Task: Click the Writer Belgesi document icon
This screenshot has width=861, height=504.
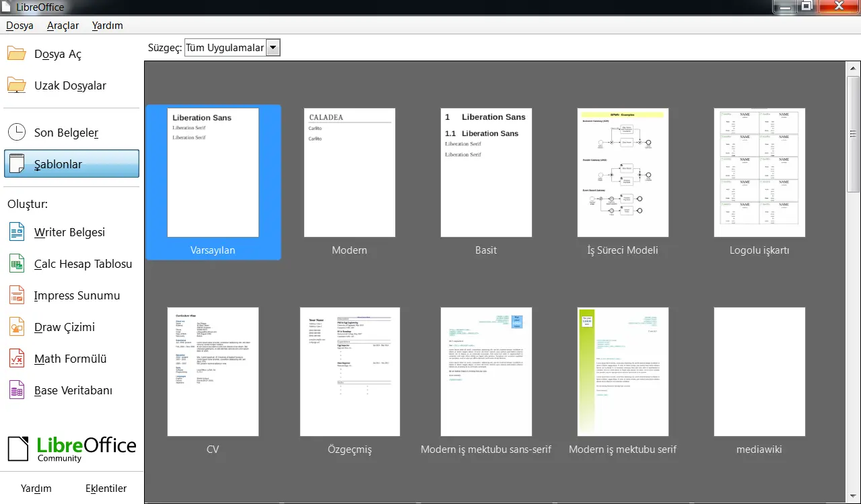Action: point(16,232)
